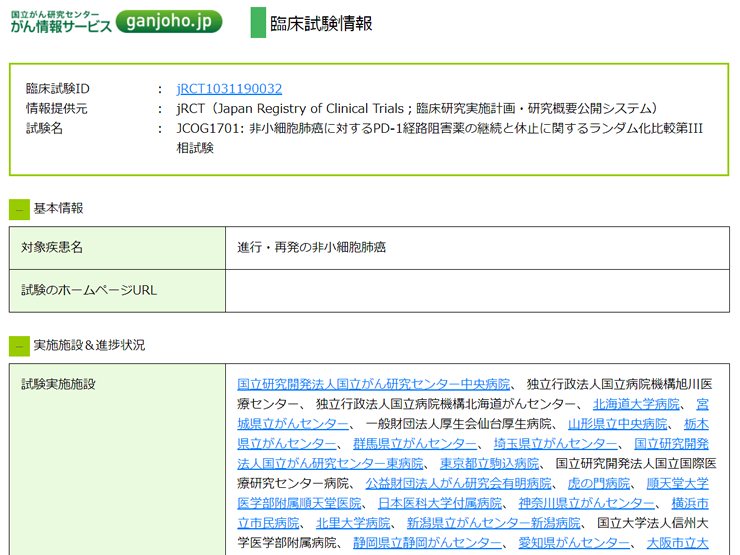
Task: Select the JCOG1701 trial name text
Action: click(440, 138)
